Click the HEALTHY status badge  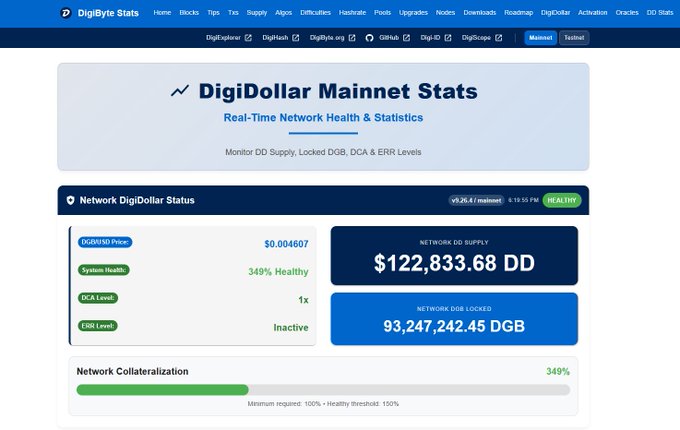(562, 200)
